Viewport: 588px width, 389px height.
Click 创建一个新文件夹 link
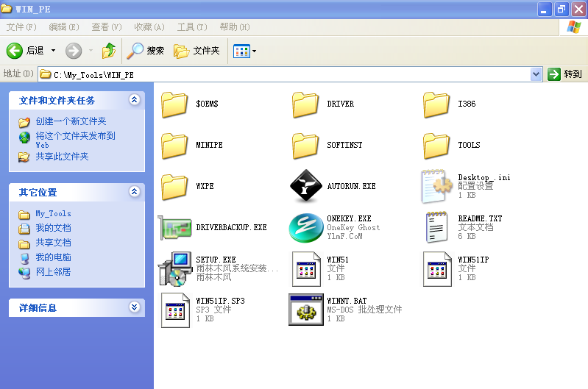[x=71, y=121]
